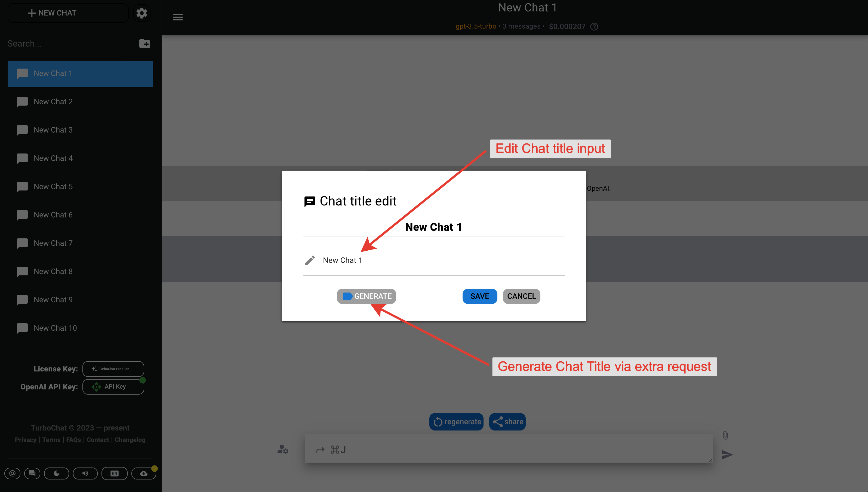Cancel the chat title edit dialog
Screen dimensions: 868x492
(521, 296)
